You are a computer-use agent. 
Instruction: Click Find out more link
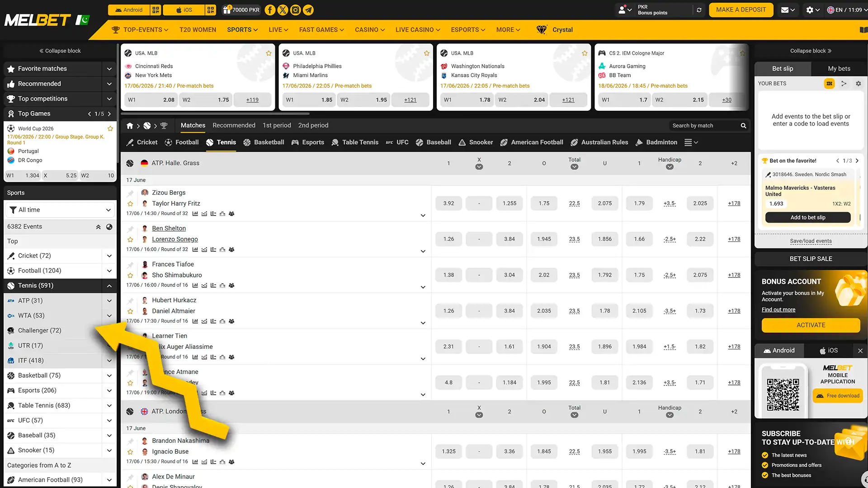point(778,310)
